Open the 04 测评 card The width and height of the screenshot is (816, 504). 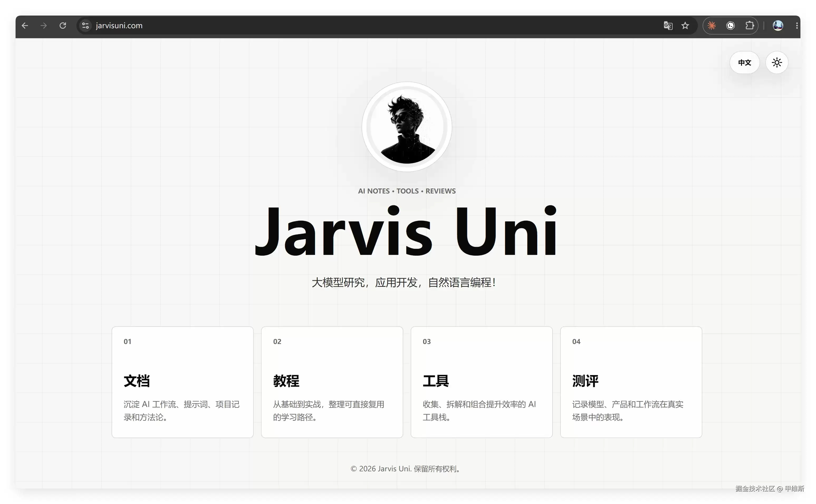click(631, 382)
